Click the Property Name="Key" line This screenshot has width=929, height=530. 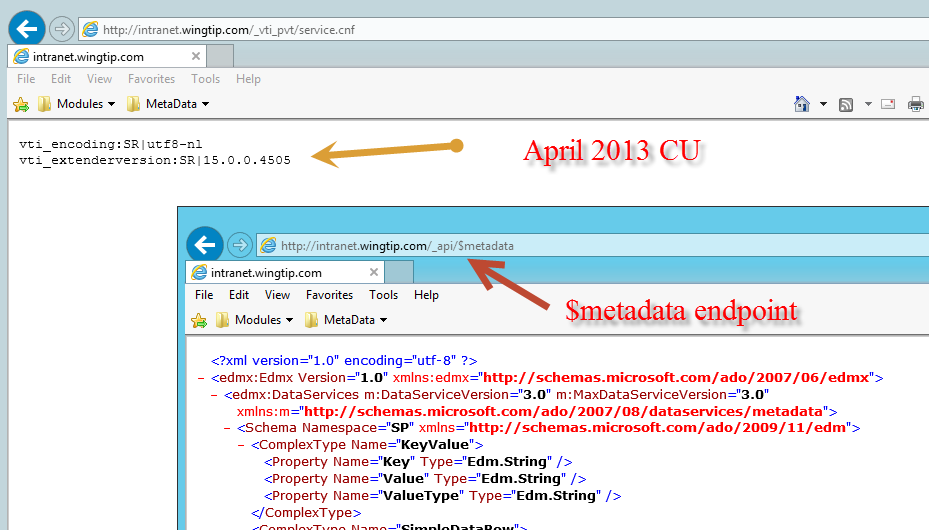418,462
